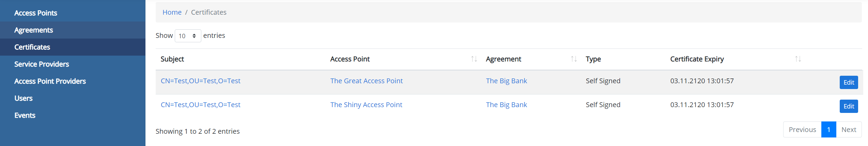This screenshot has width=868, height=146.
Task: Open the Users sidebar item
Action: [24, 98]
